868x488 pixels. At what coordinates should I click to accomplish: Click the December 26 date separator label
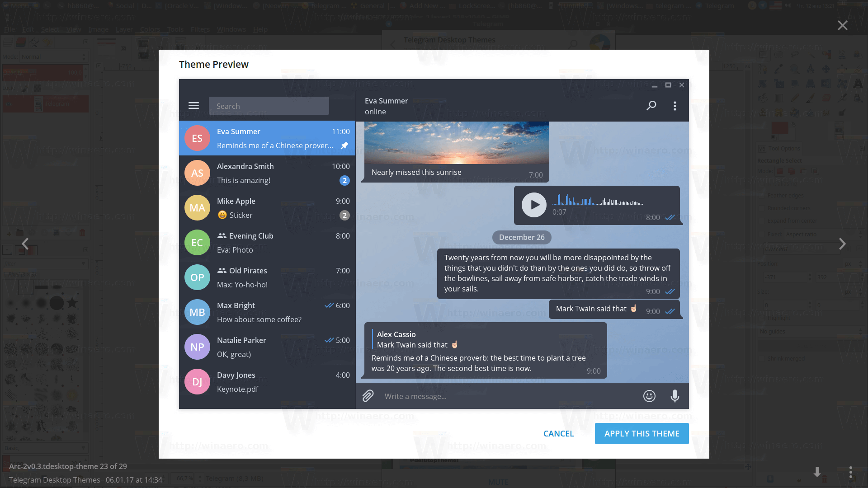point(522,237)
